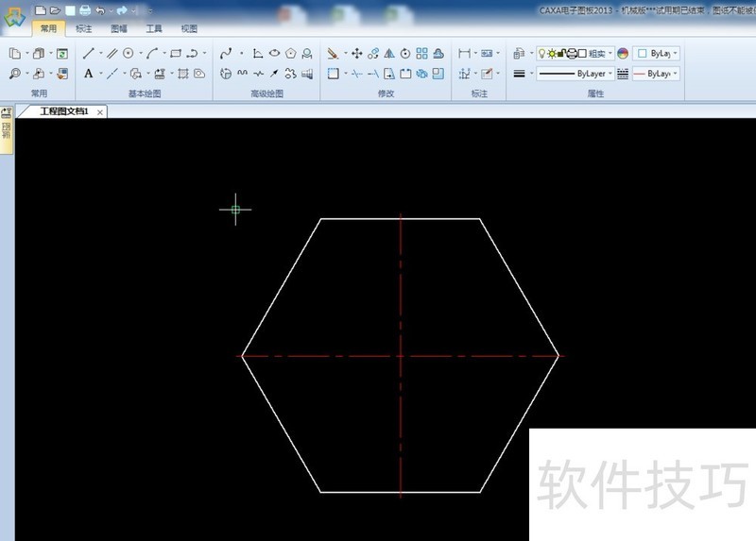Select the Arrow drawing tool
The height and width of the screenshot is (541, 756).
point(274,74)
